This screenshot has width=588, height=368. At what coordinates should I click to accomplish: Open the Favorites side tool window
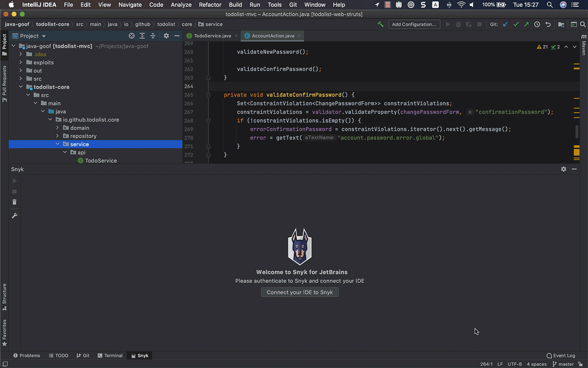pos(4,333)
